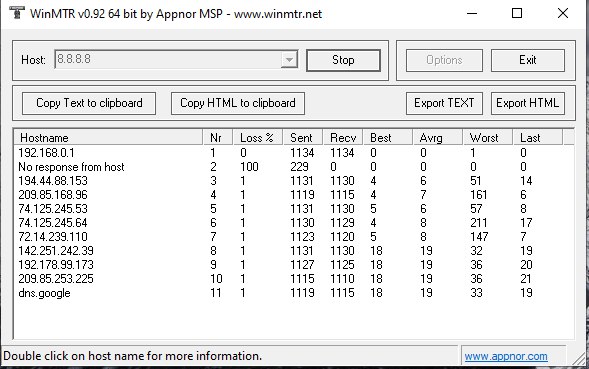Click the WinMTR app icon in title bar
589x369 pixels.
pyautogui.click(x=17, y=13)
